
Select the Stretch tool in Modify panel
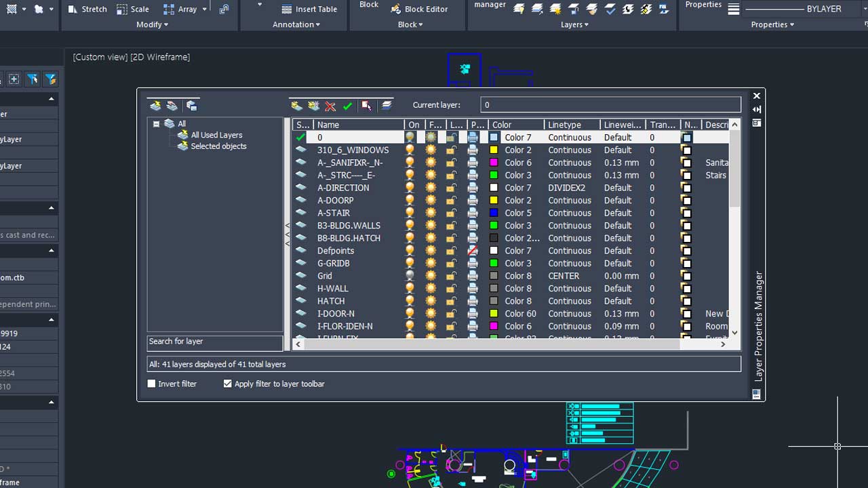coord(87,9)
